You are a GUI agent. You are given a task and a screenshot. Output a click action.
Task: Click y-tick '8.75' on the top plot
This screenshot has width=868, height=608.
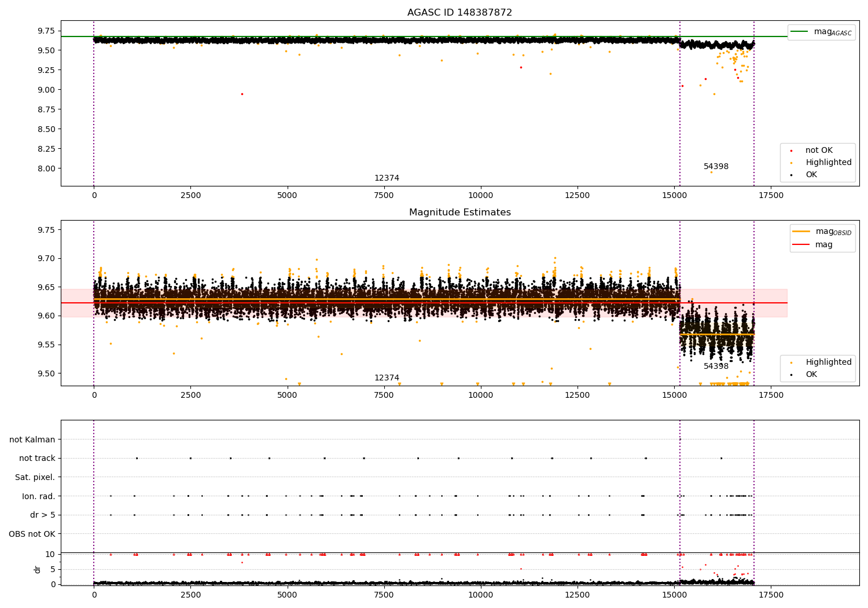pos(46,109)
